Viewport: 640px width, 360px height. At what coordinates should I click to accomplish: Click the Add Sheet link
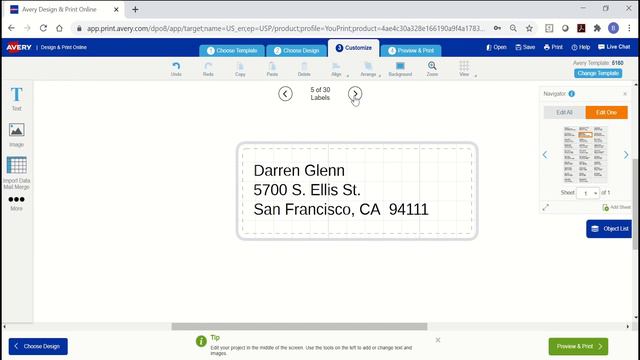[616, 207]
